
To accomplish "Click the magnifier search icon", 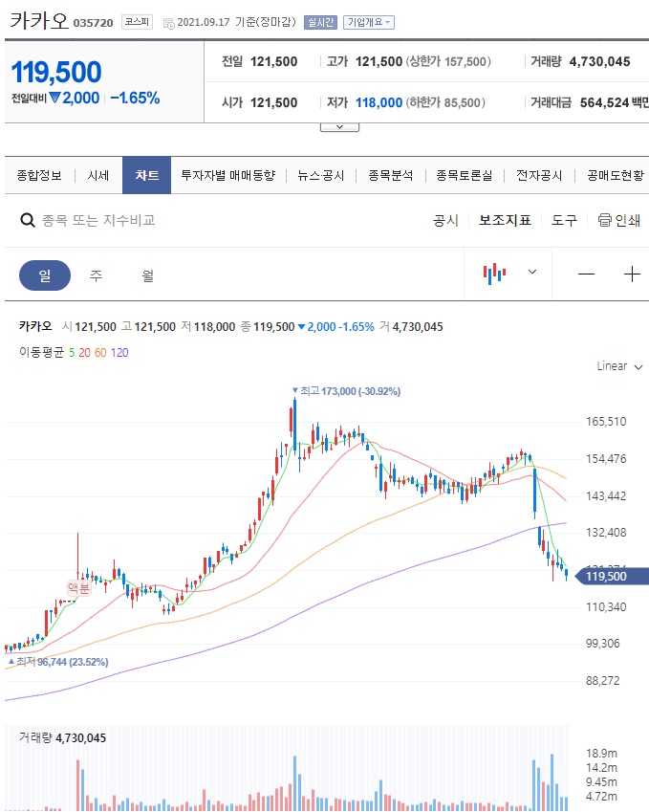I will point(27,221).
